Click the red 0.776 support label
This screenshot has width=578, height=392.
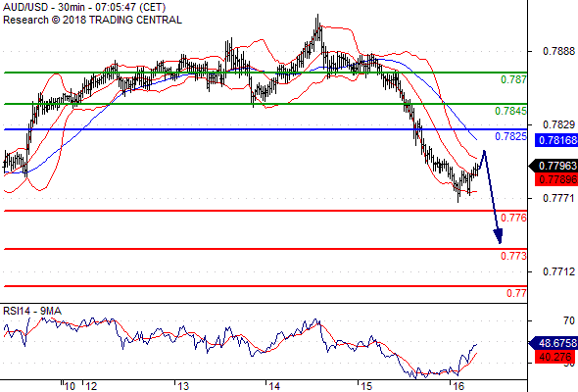(513, 218)
